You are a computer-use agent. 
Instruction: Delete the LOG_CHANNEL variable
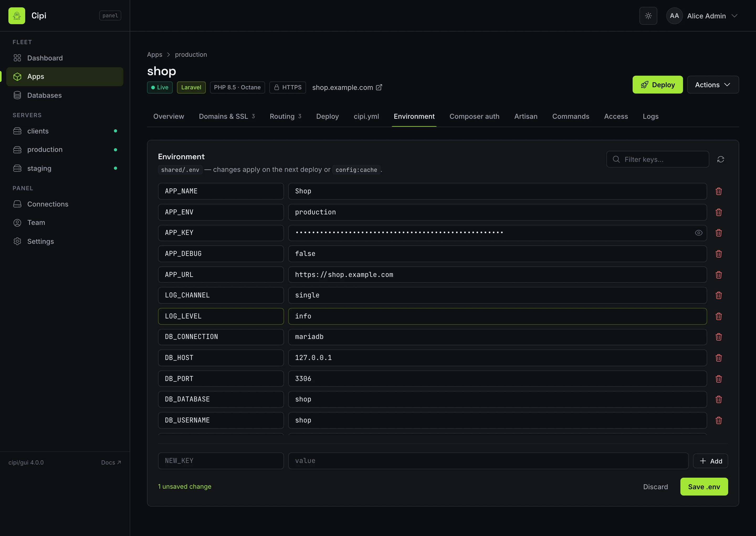(x=719, y=295)
